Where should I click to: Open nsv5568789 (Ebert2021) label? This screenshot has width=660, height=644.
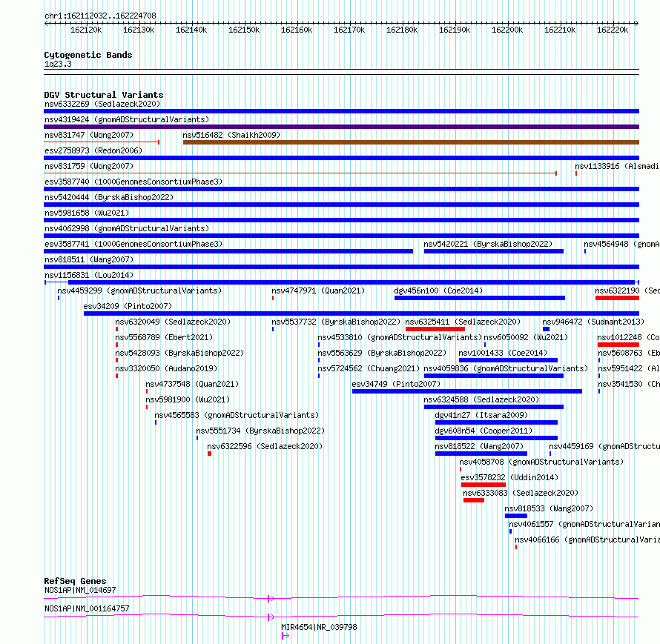point(164,337)
